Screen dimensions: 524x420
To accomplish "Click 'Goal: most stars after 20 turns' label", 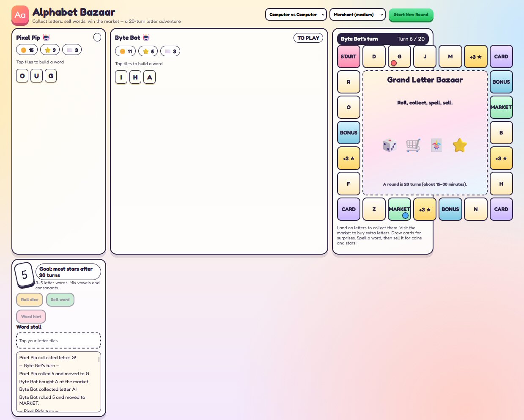I will [69, 272].
